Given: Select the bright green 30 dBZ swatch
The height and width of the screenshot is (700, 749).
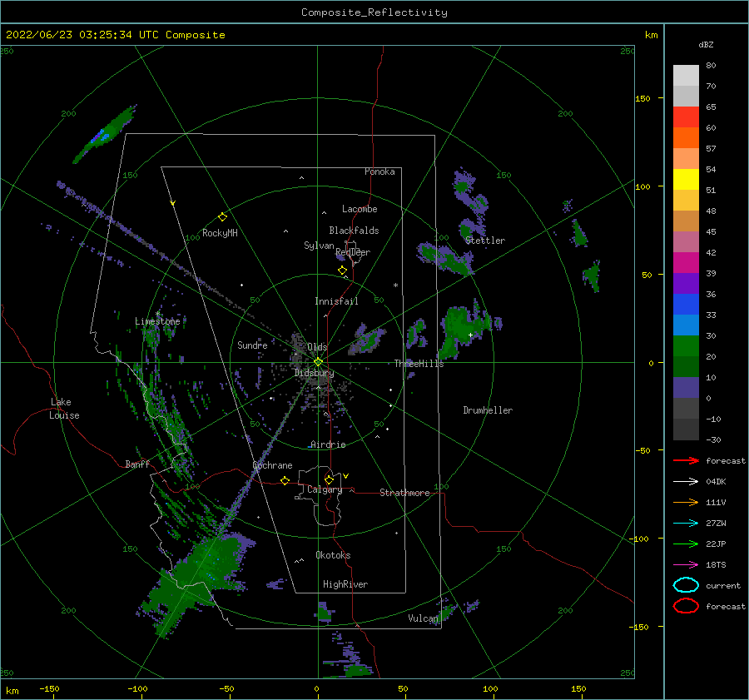Looking at the screenshot, I should point(686,345).
